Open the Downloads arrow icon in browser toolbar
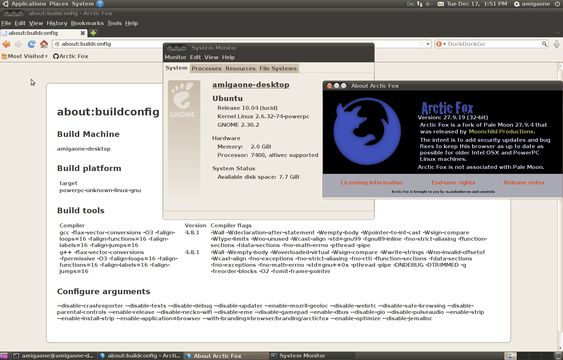563x360 pixels. [x=557, y=44]
